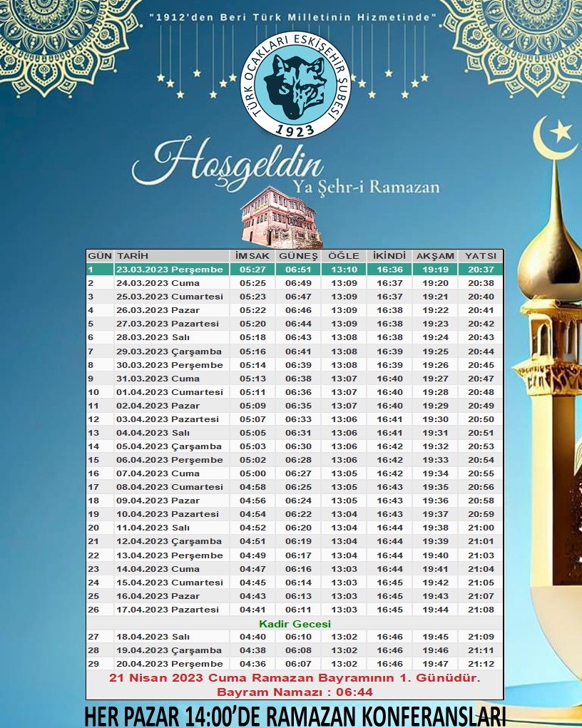This screenshot has width=582, height=728.
Task: Click the güneş time 06:33
Action: [299, 419]
